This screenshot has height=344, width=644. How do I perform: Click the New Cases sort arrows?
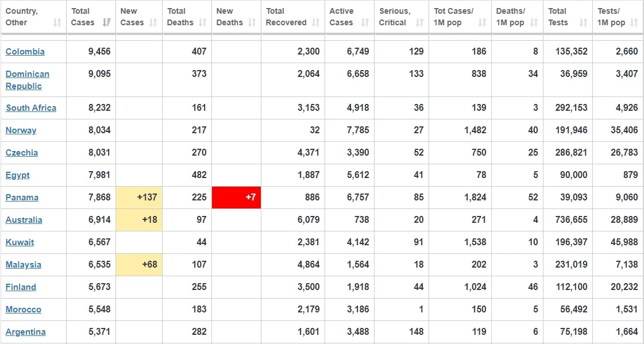153,23
